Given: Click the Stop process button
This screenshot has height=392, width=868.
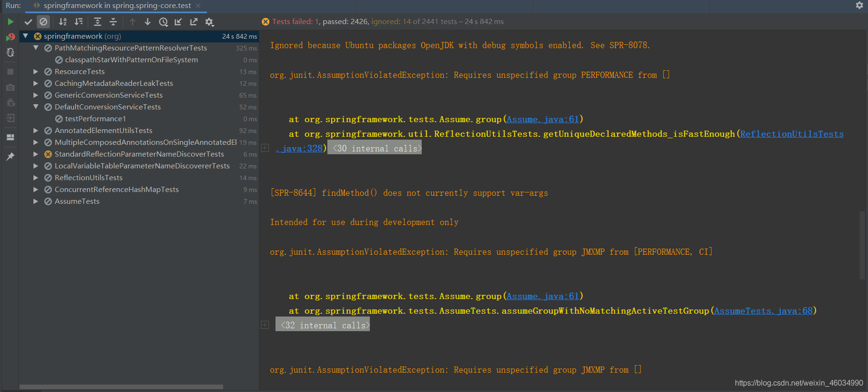Looking at the screenshot, I should pyautogui.click(x=10, y=72).
